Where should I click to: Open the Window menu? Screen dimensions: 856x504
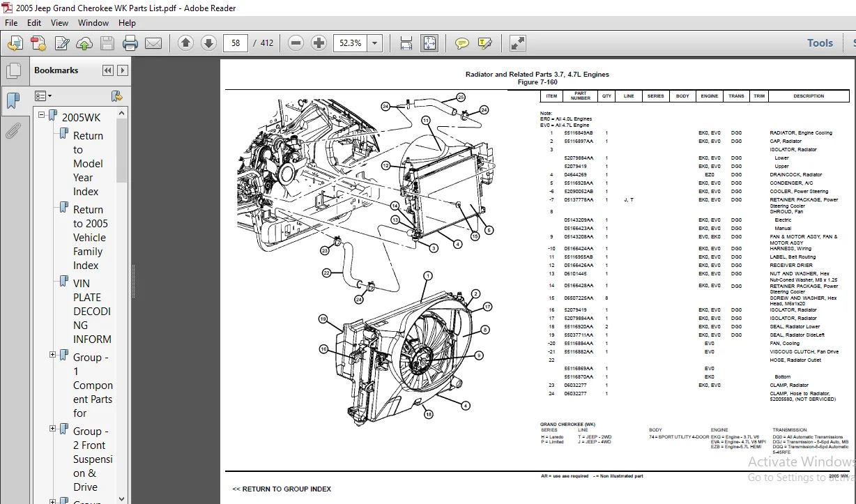coord(93,22)
